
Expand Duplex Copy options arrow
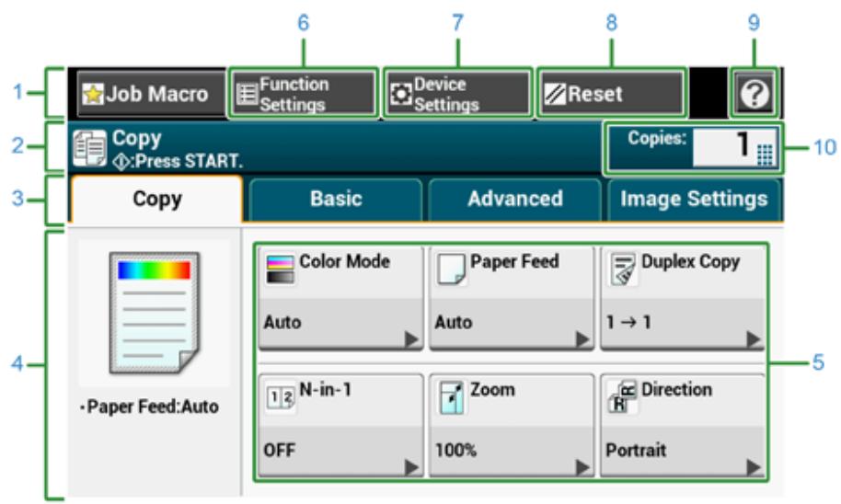click(x=754, y=338)
